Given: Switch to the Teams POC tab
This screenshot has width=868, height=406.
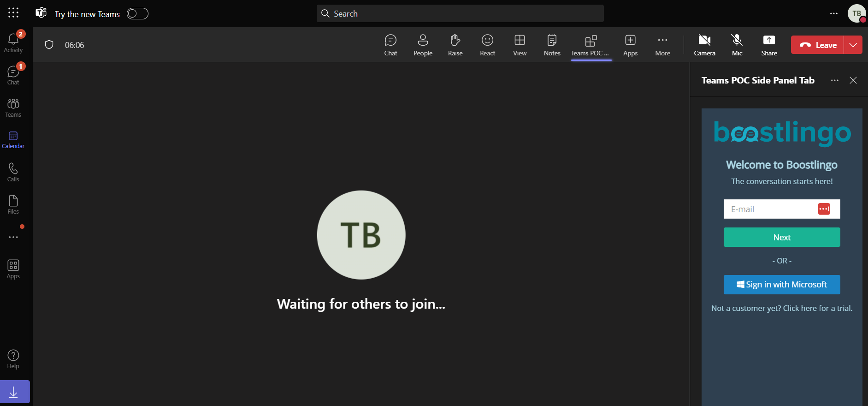Looking at the screenshot, I should [590, 45].
